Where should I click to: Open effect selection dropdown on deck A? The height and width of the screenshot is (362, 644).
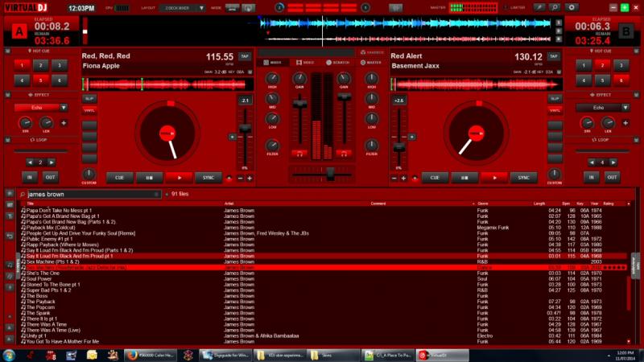pos(64,108)
